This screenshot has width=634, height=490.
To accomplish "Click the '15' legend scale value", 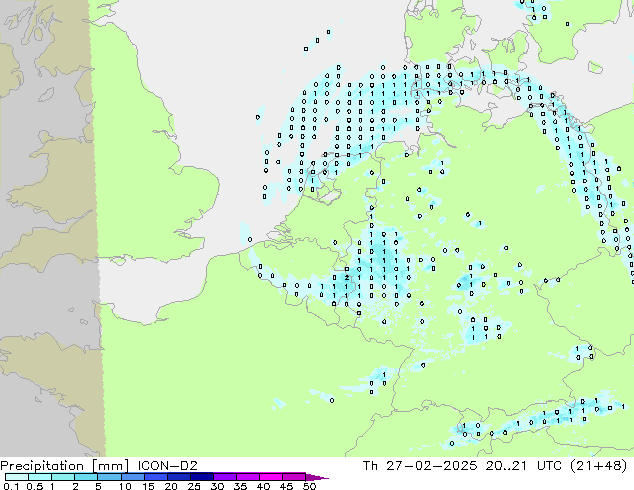I will [x=148, y=486].
